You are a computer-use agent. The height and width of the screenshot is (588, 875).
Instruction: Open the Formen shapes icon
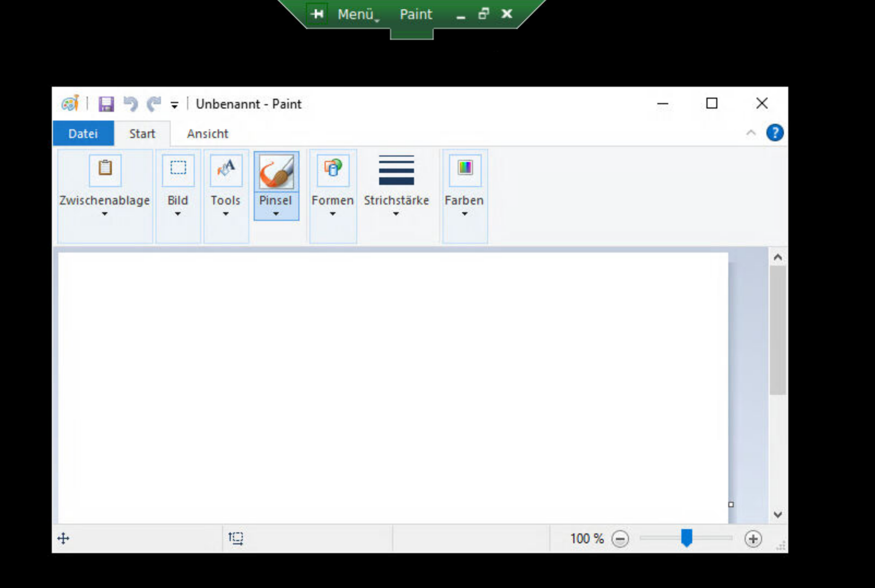[x=333, y=169]
